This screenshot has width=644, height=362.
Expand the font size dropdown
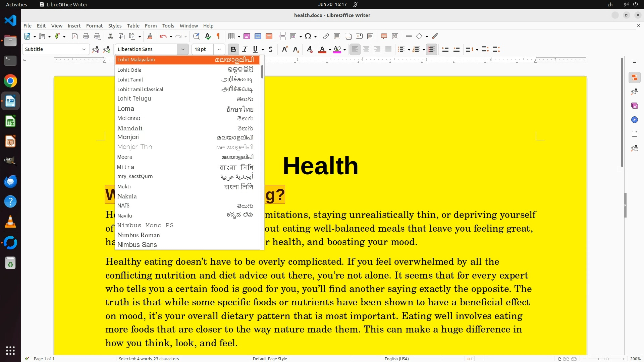point(219,49)
